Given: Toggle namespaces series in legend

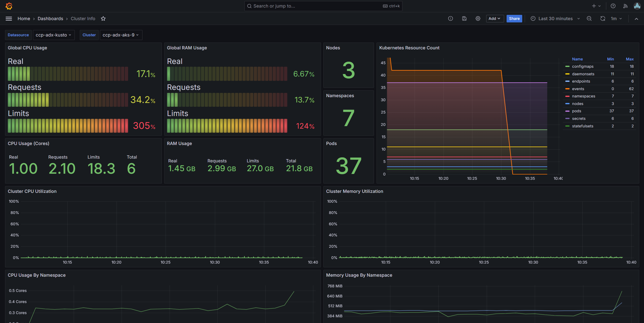Looking at the screenshot, I should tap(584, 96).
